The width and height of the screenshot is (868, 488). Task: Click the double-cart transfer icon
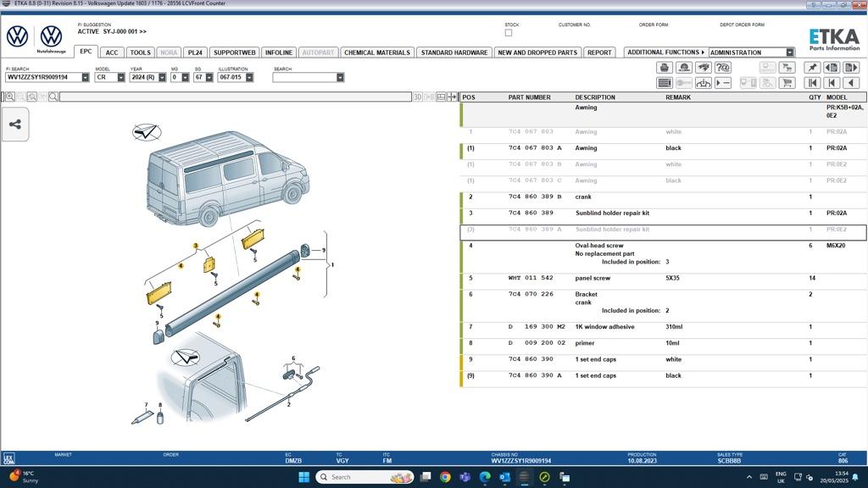(x=787, y=68)
